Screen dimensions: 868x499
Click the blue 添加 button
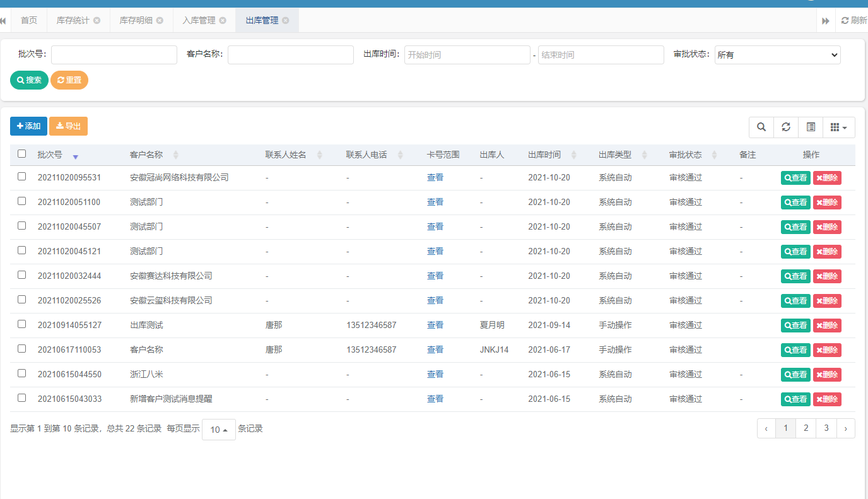point(28,126)
